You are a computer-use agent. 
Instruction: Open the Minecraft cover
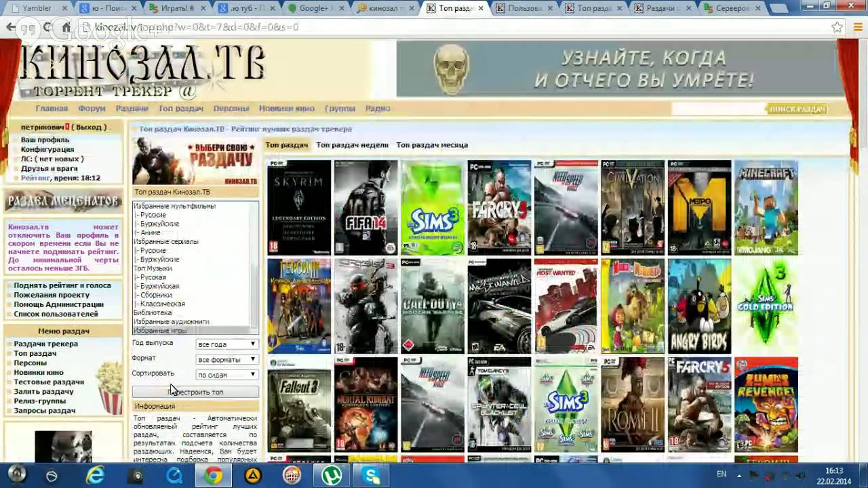[766, 207]
